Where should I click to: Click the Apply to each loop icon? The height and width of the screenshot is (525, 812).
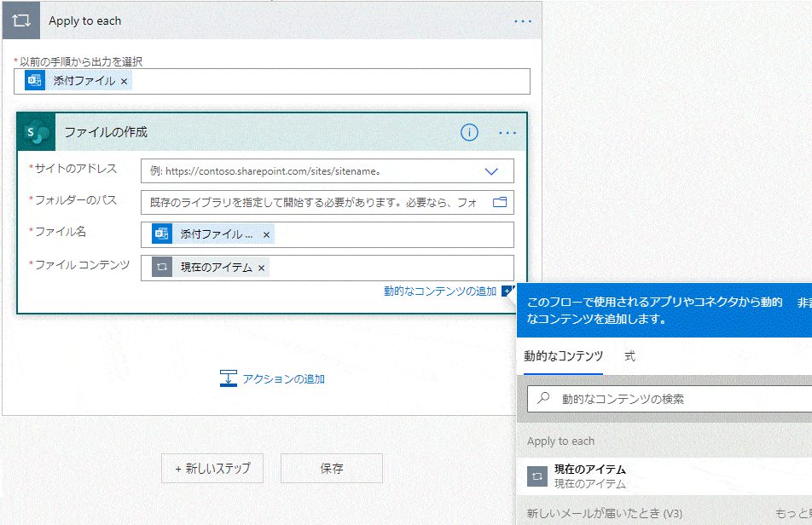click(x=21, y=20)
